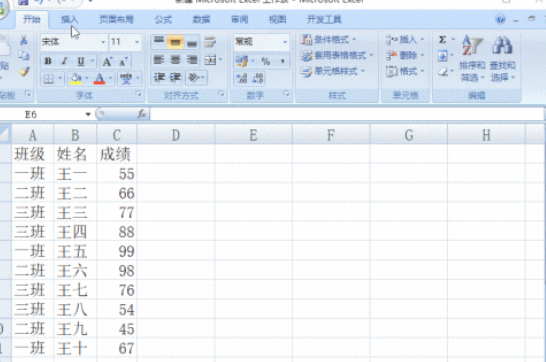Decrease font size with A down icon
This screenshot has height=362, width=546.
pos(123,62)
